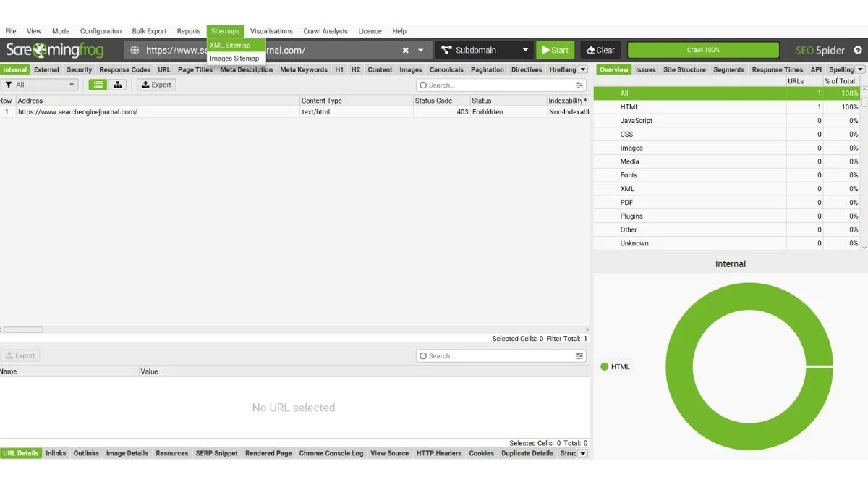Switch to tree view icon
Screen dimensions: 868x485
click(x=116, y=85)
